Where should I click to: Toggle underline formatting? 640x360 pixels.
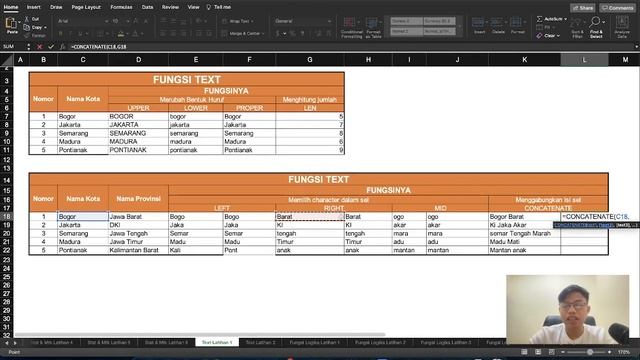point(80,33)
